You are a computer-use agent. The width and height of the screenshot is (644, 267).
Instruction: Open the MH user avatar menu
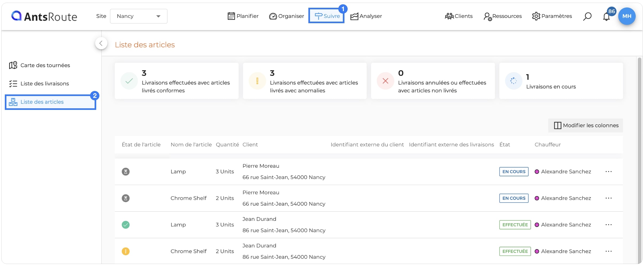coord(627,16)
